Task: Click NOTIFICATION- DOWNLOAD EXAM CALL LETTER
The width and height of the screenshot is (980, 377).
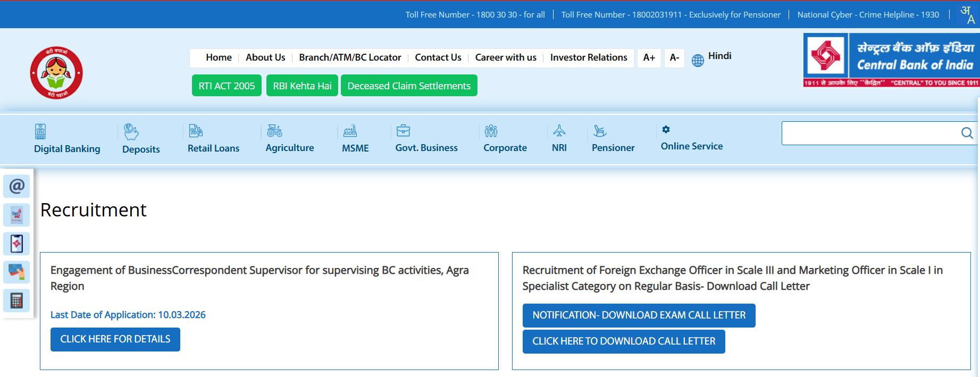Action: [639, 315]
